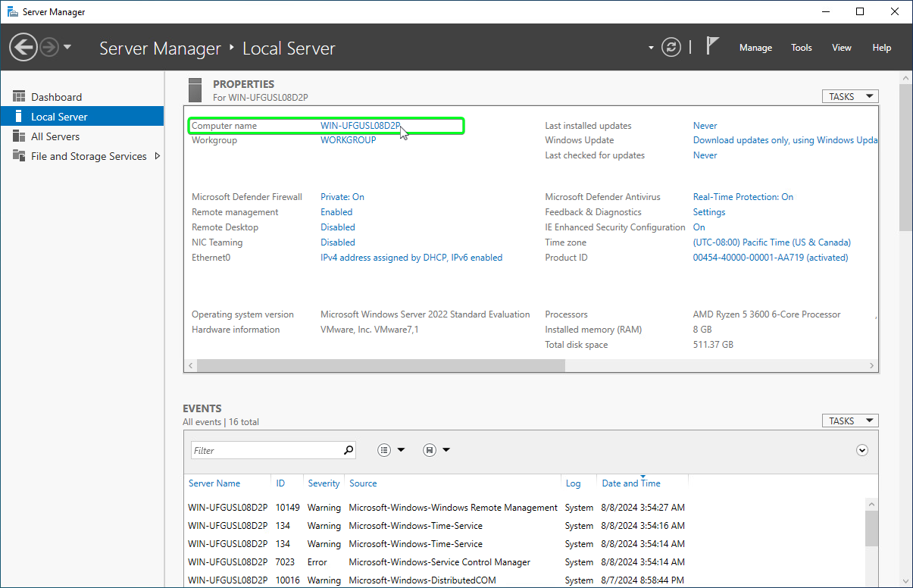Click the File and Storage Services icon
The width and height of the screenshot is (913, 588).
19,156
